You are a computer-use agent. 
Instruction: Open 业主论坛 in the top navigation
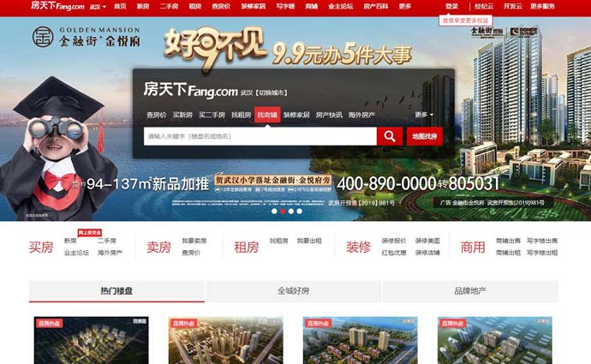pyautogui.click(x=340, y=6)
